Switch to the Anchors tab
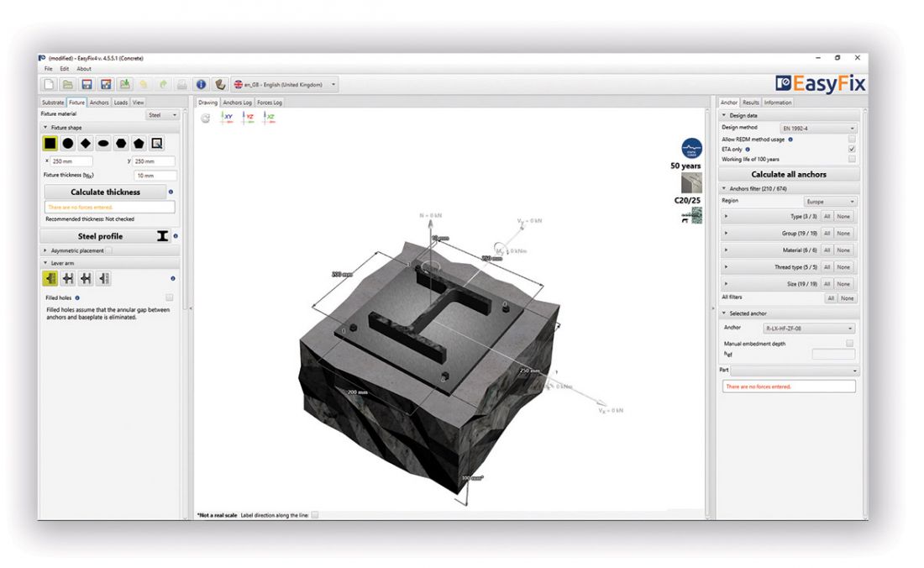Image resolution: width=924 pixels, height=568 pixels. tap(99, 103)
